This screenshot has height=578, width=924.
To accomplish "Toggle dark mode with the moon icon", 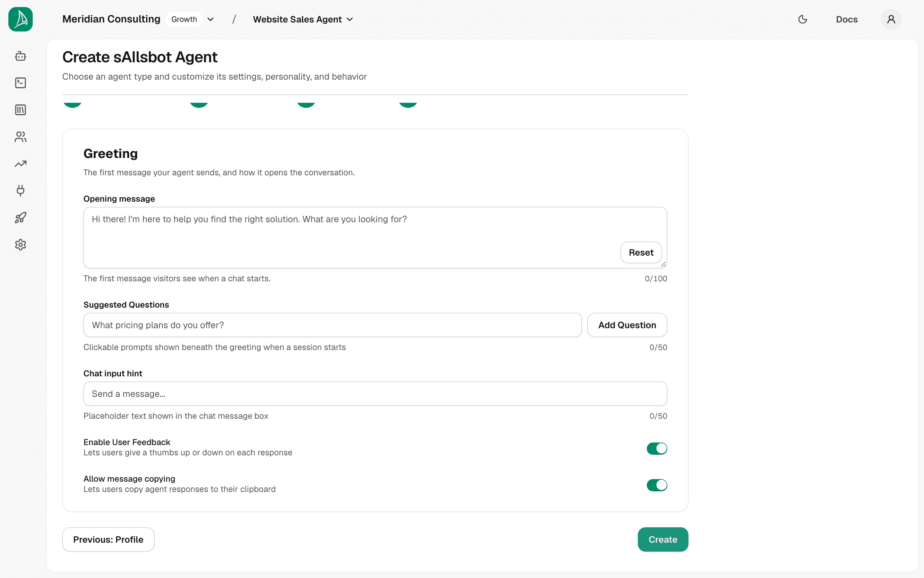I will coord(803,19).
